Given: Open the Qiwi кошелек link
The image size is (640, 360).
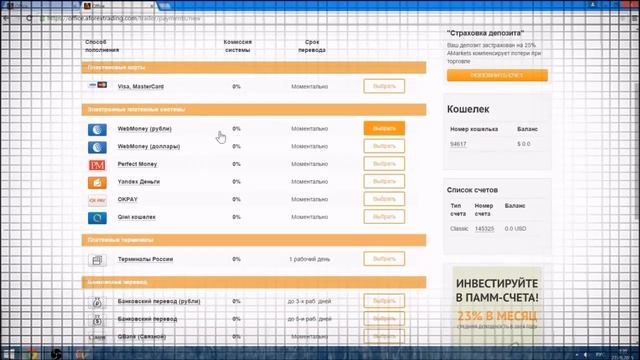Looking at the screenshot, I should pyautogui.click(x=137, y=217).
